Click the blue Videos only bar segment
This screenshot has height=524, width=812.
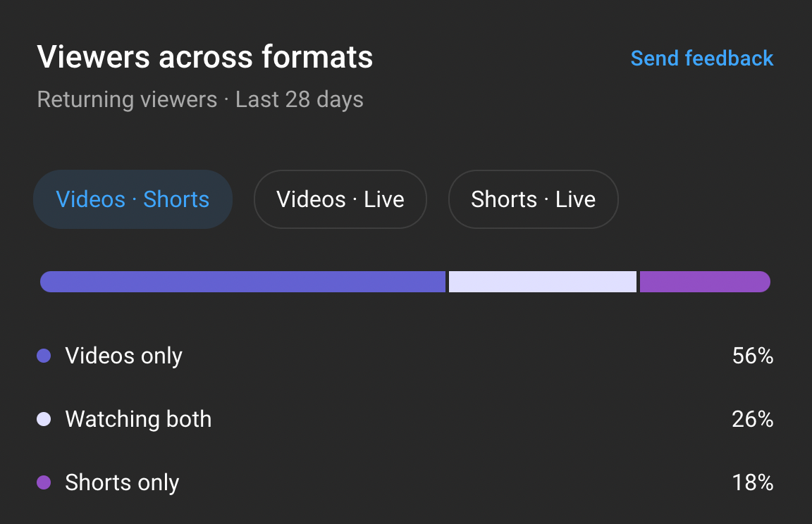click(x=242, y=282)
